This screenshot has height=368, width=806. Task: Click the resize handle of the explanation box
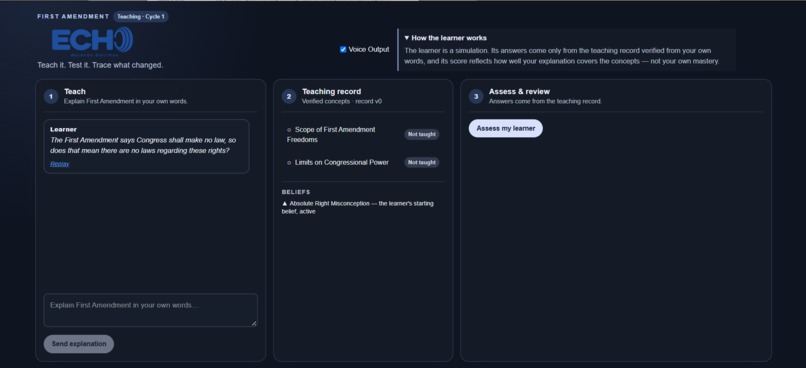click(253, 323)
